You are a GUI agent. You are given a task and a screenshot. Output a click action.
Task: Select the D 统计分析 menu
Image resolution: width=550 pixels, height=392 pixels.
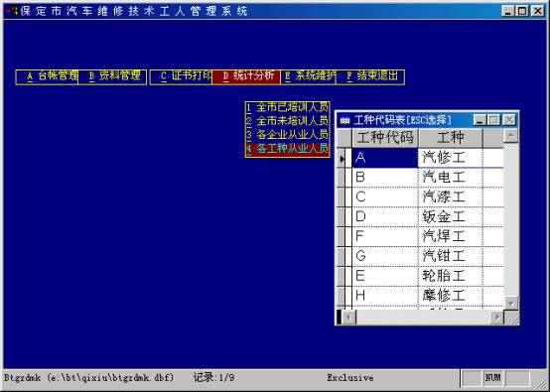tap(246, 76)
